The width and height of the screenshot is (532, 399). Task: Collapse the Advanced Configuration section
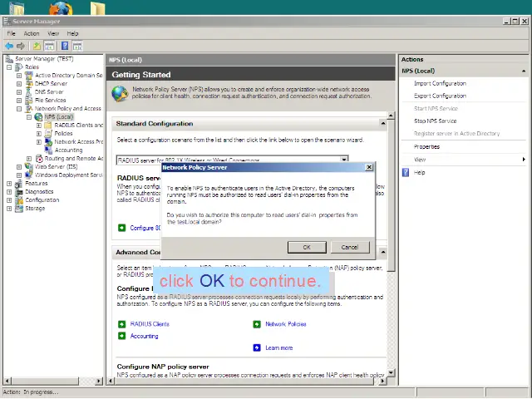[x=383, y=252]
